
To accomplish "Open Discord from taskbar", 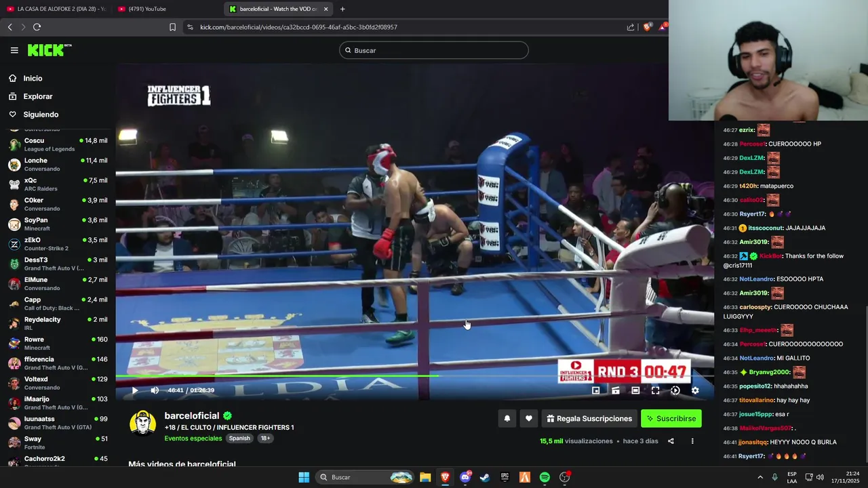I will (x=465, y=477).
